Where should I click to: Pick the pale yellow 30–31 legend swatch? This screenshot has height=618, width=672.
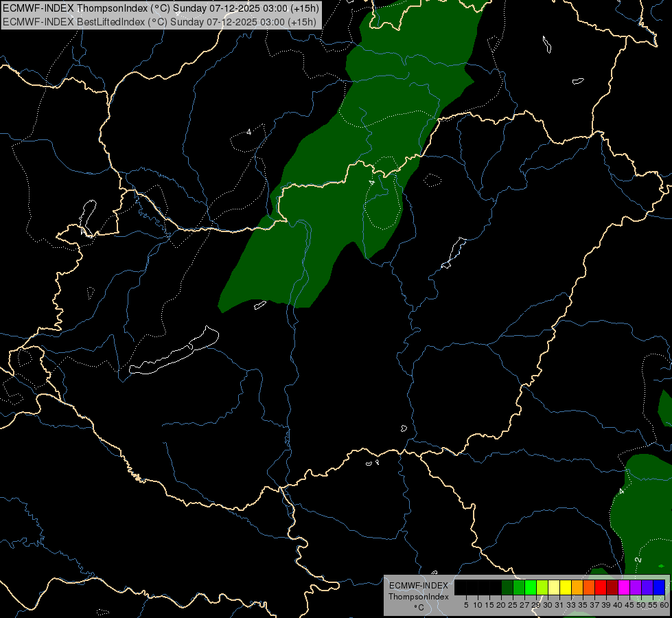pyautogui.click(x=554, y=587)
